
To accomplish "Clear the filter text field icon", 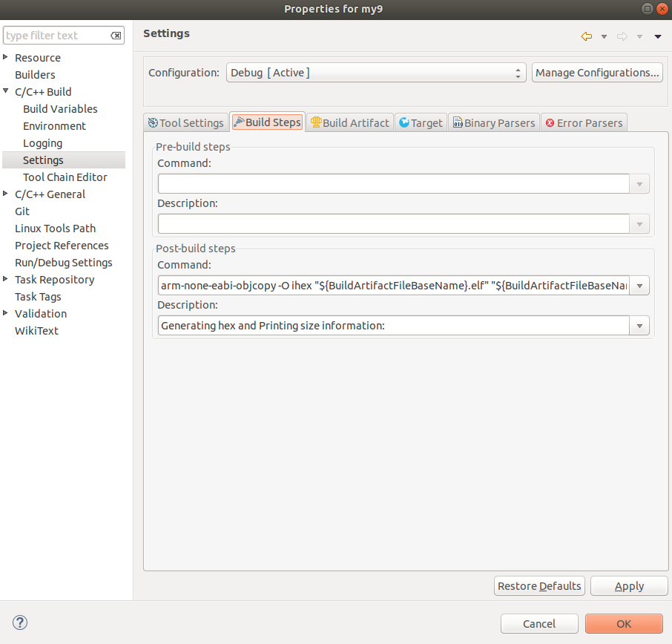I will [116, 36].
